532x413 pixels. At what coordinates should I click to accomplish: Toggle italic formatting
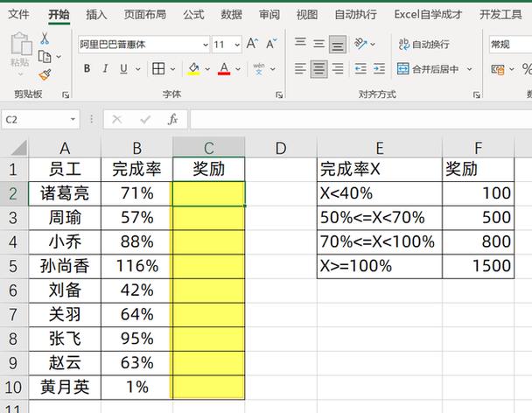click(106, 69)
